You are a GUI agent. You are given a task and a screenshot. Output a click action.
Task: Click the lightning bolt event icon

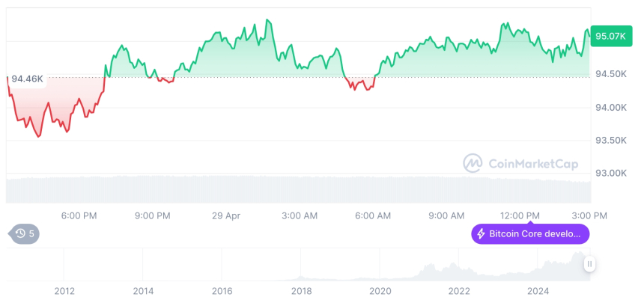coord(481,234)
